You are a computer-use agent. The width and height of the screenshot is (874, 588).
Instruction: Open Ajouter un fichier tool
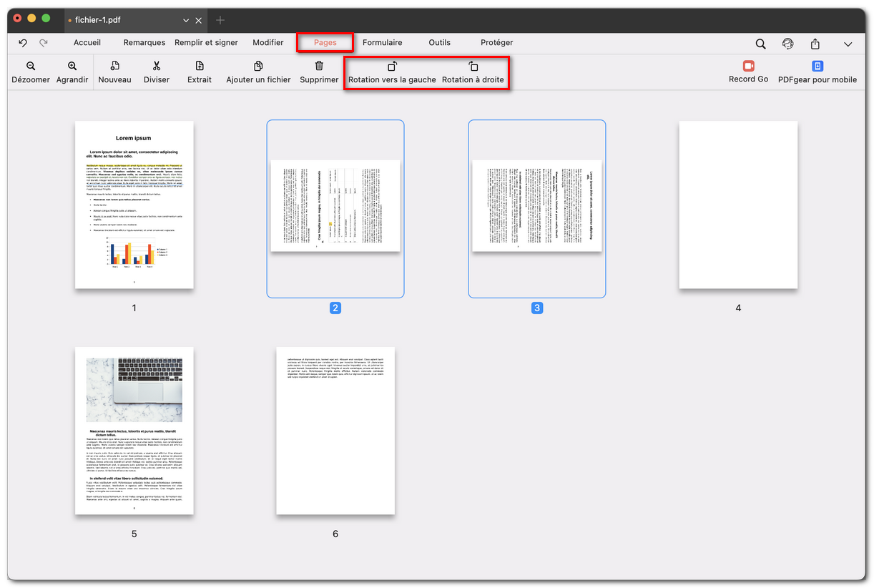(257, 72)
